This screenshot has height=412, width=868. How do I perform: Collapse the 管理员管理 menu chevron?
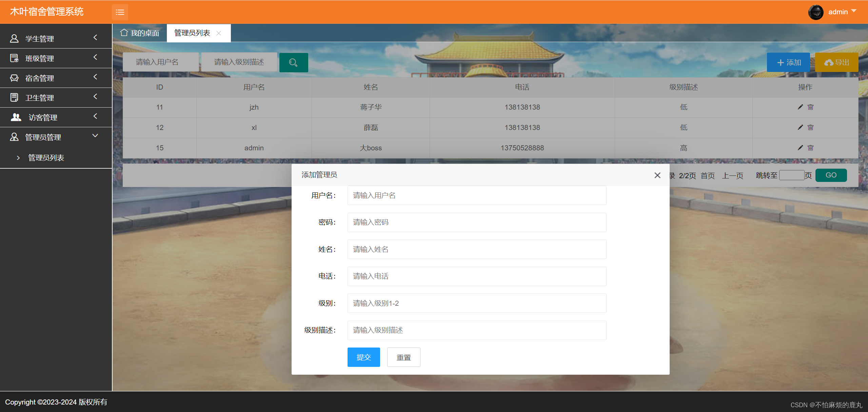pyautogui.click(x=95, y=135)
